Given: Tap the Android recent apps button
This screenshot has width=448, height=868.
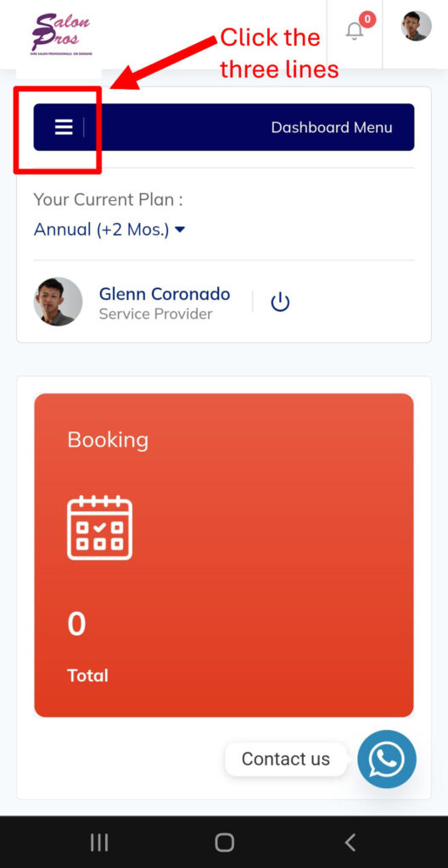Looking at the screenshot, I should coord(99,843).
